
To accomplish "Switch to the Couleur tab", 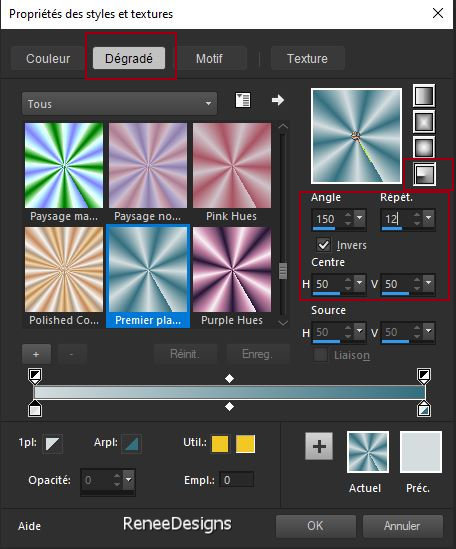I will 48,58.
